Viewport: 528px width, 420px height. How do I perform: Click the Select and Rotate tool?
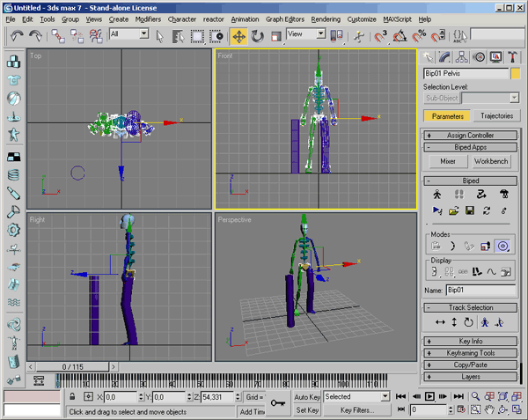257,36
